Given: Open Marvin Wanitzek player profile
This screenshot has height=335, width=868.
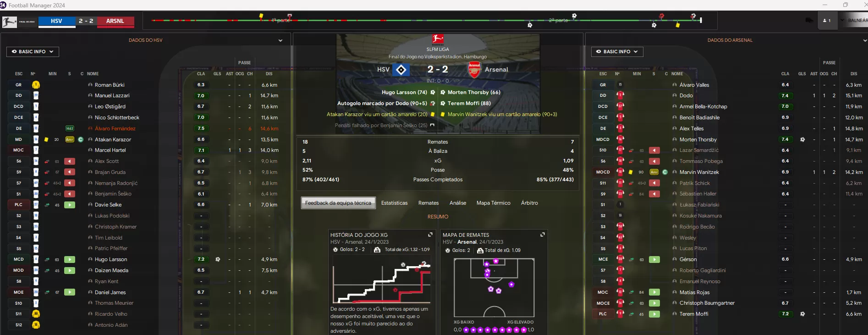Looking at the screenshot, I should (699, 172).
